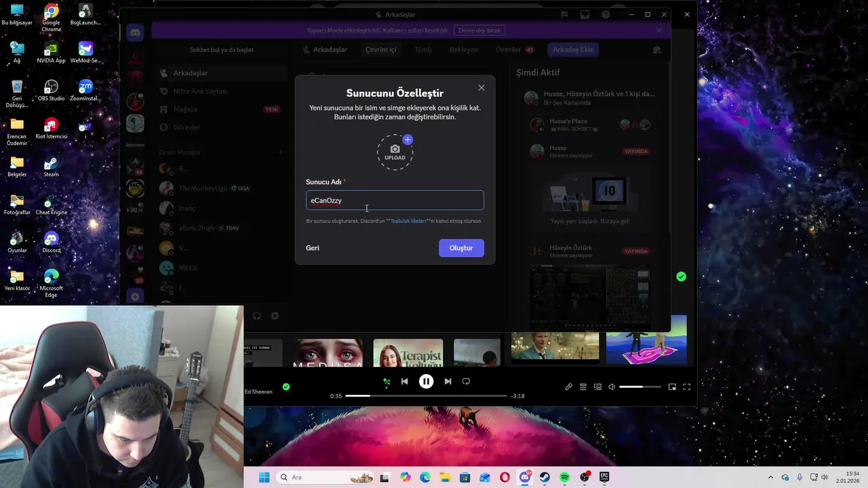Open File Explorer from the taskbar
The height and width of the screenshot is (488, 868).
(445, 477)
